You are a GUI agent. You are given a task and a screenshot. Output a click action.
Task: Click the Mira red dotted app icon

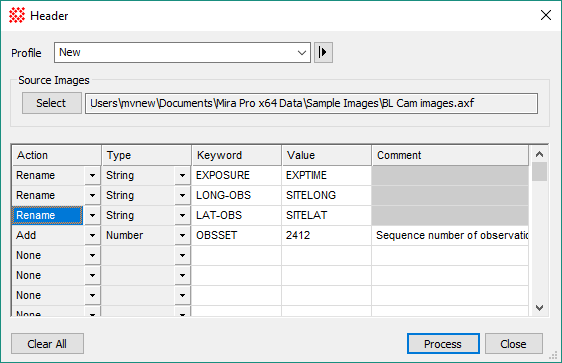[x=17, y=15]
